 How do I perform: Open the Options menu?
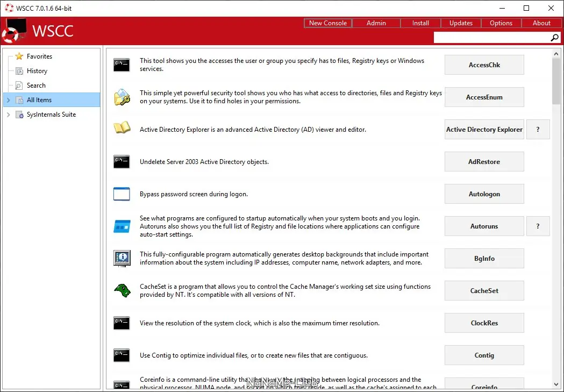[x=501, y=23]
